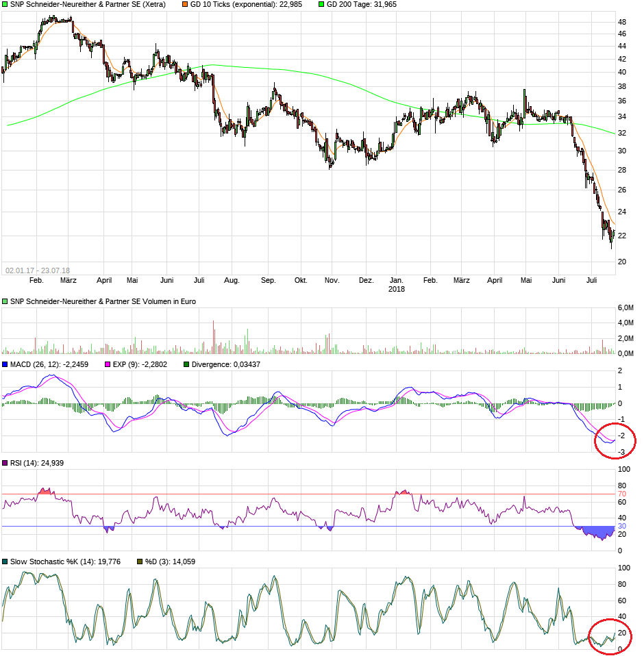This screenshot has width=644, height=656.
Task: Click the 'Sep.' month label on the time axis
Action: (x=269, y=280)
